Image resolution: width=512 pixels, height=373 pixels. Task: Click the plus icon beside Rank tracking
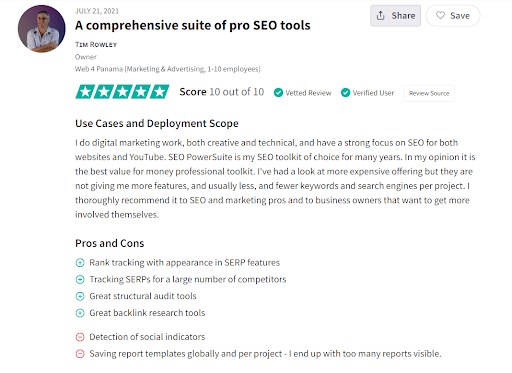pos(80,263)
